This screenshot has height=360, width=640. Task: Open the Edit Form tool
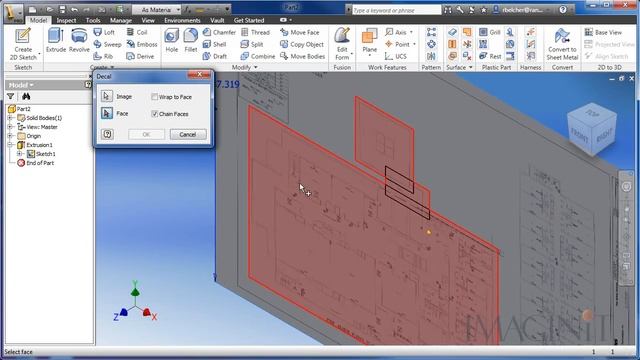[x=342, y=44]
